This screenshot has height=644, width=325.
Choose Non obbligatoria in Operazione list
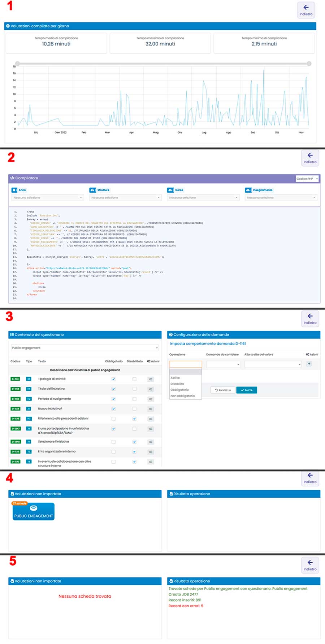pos(182,396)
